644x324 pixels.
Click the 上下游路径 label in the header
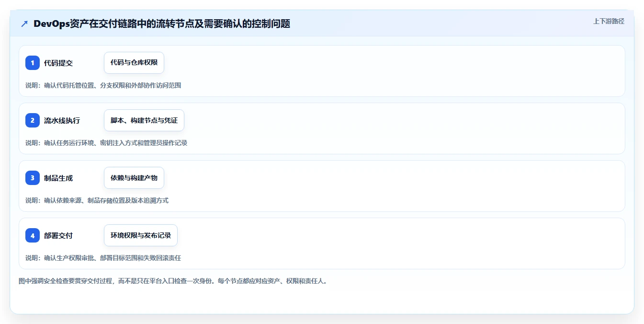[609, 21]
